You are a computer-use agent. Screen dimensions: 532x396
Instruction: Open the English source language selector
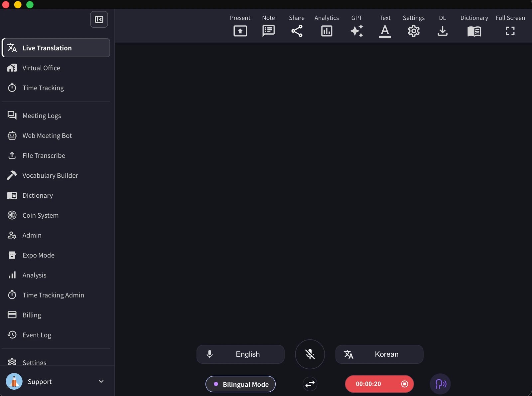pyautogui.click(x=240, y=354)
